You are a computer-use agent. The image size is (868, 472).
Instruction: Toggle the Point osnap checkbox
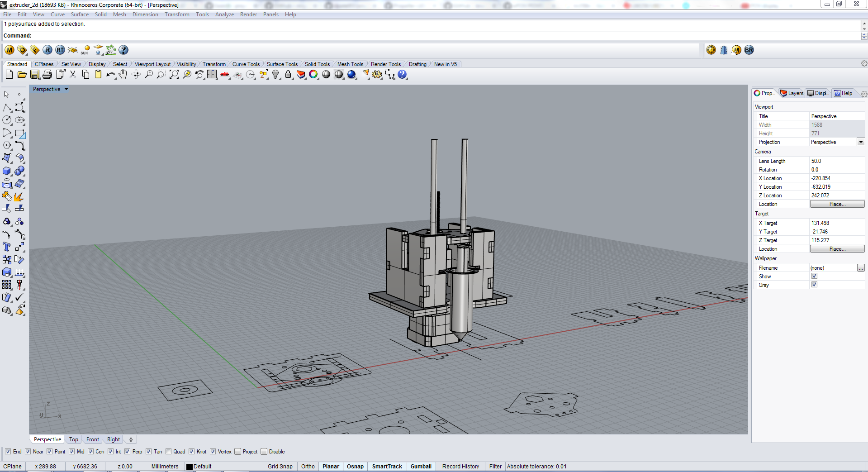point(49,452)
